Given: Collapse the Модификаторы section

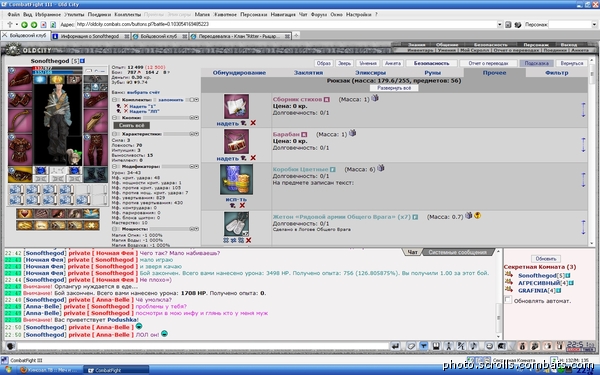Looking at the screenshot, I should [114, 166].
